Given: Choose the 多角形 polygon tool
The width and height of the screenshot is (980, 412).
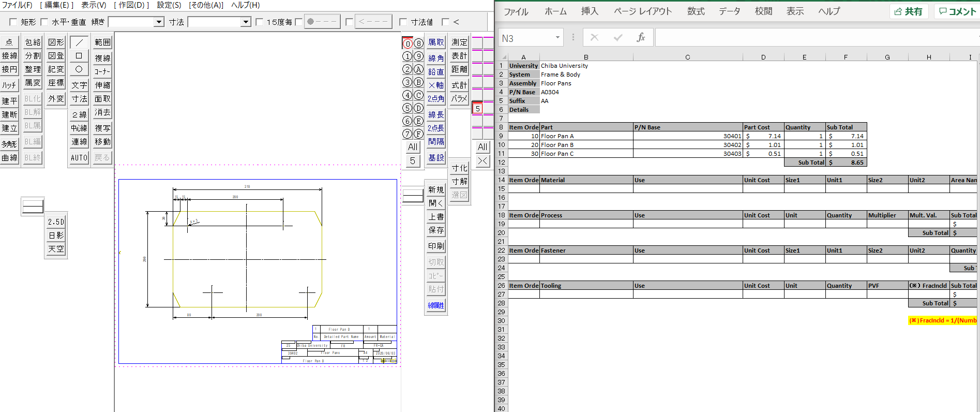Looking at the screenshot, I should click(9, 144).
